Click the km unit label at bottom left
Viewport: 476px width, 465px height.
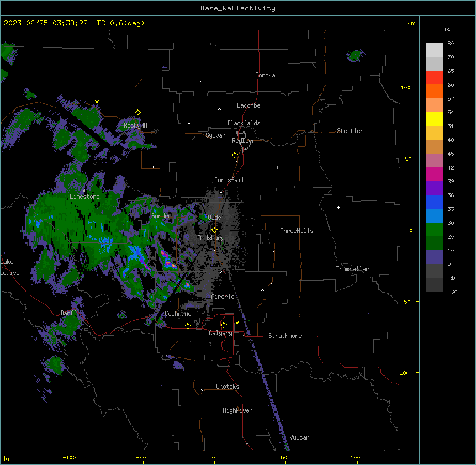[8, 459]
